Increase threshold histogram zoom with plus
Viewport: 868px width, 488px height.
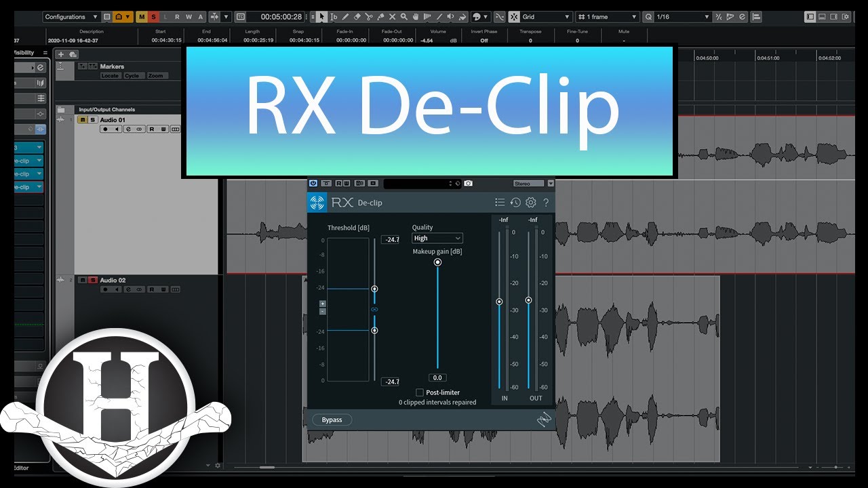pyautogui.click(x=323, y=304)
